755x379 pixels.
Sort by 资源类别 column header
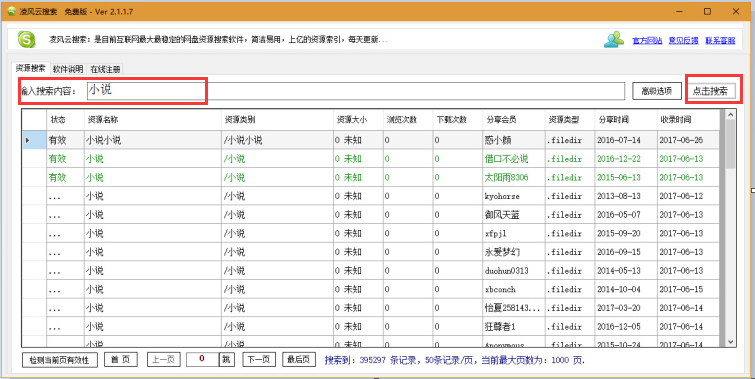pyautogui.click(x=277, y=120)
